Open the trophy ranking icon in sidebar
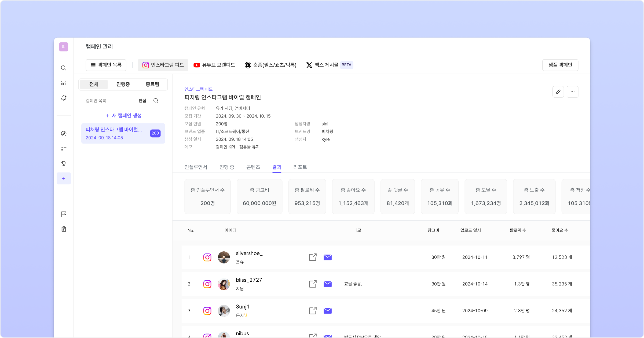The image size is (644, 338). point(64,163)
